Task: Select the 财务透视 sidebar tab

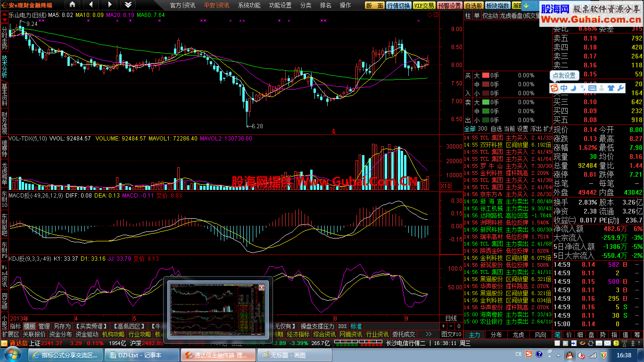Action: pyautogui.click(x=4, y=123)
